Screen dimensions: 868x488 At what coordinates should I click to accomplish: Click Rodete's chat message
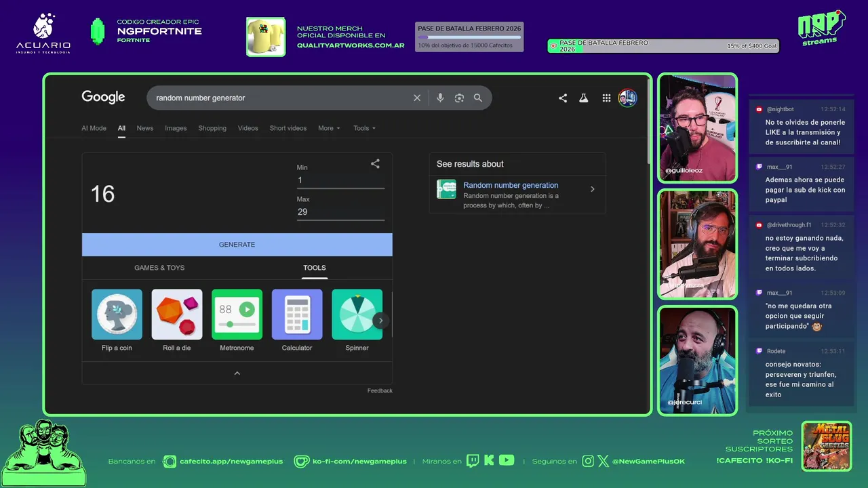click(802, 374)
